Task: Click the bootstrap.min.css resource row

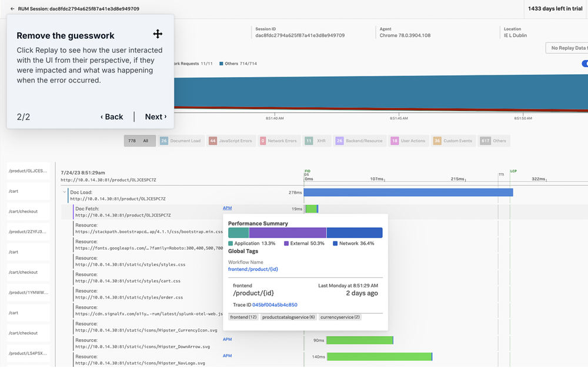Action: click(x=148, y=228)
